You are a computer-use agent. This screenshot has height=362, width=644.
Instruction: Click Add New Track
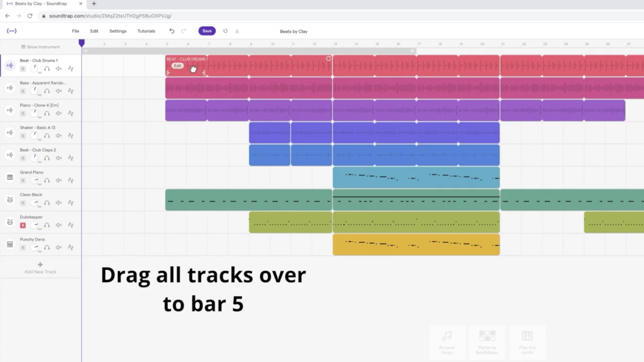coord(40,268)
